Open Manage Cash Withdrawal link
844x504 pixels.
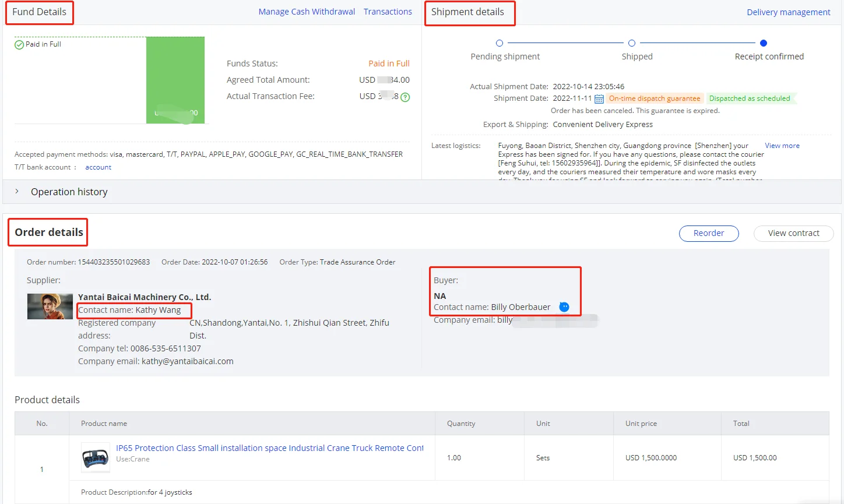pos(307,12)
